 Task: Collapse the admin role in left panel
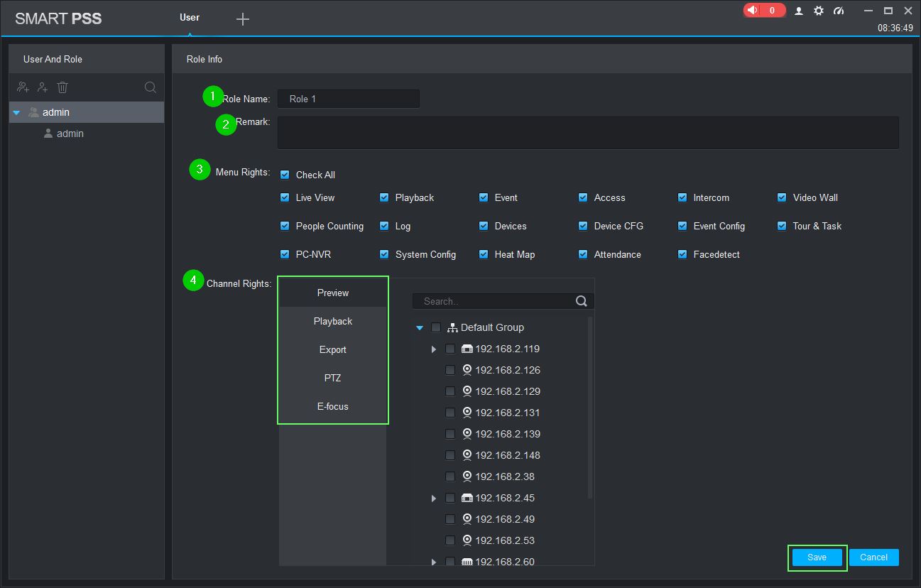16,112
